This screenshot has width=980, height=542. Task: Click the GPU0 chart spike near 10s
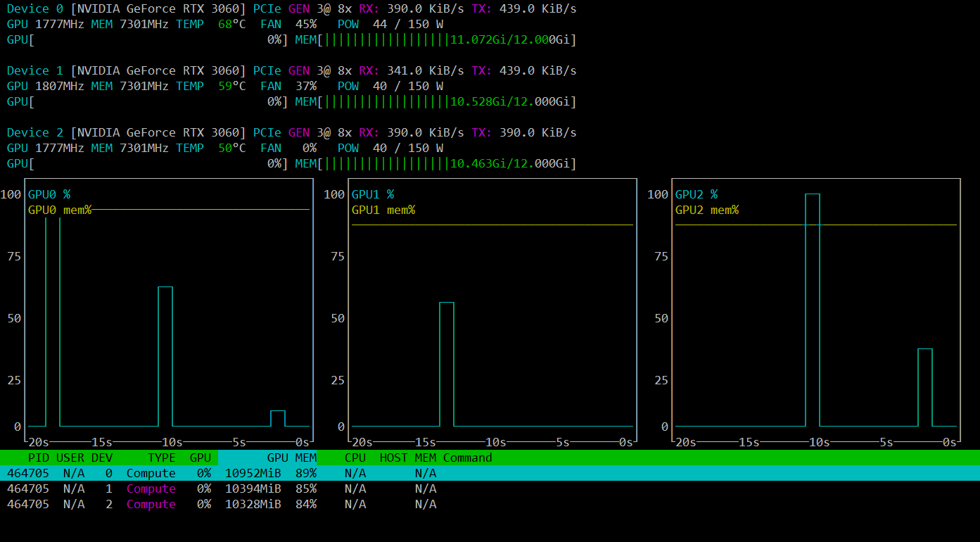point(165,356)
